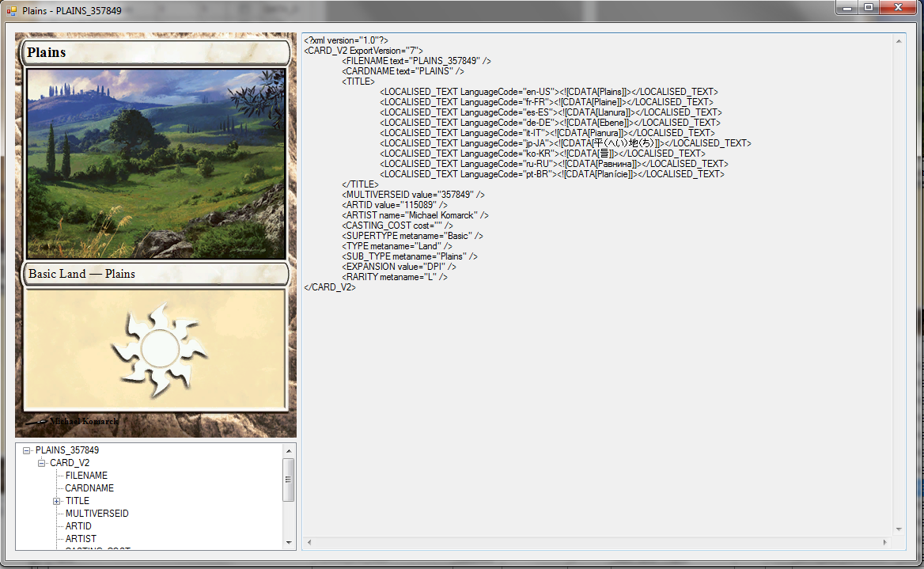Click the it-IT Pianura localised line

[547, 133]
